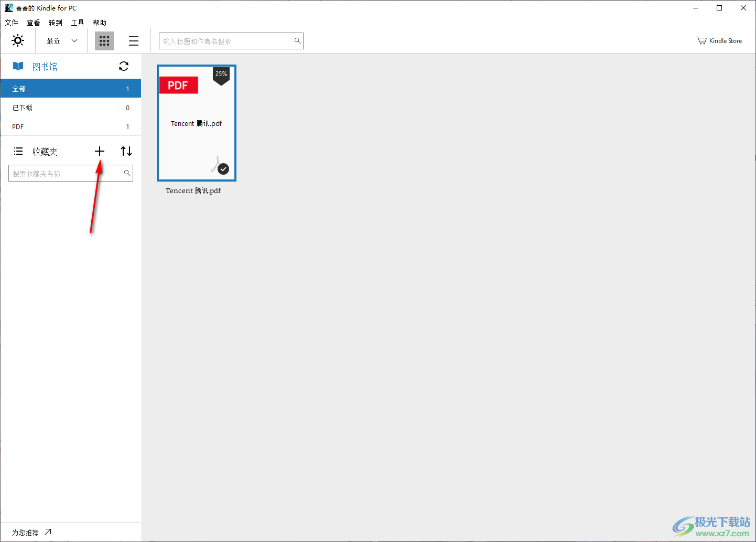
Task: Click the 搜索收藏夹名称 search field
Action: click(x=71, y=173)
